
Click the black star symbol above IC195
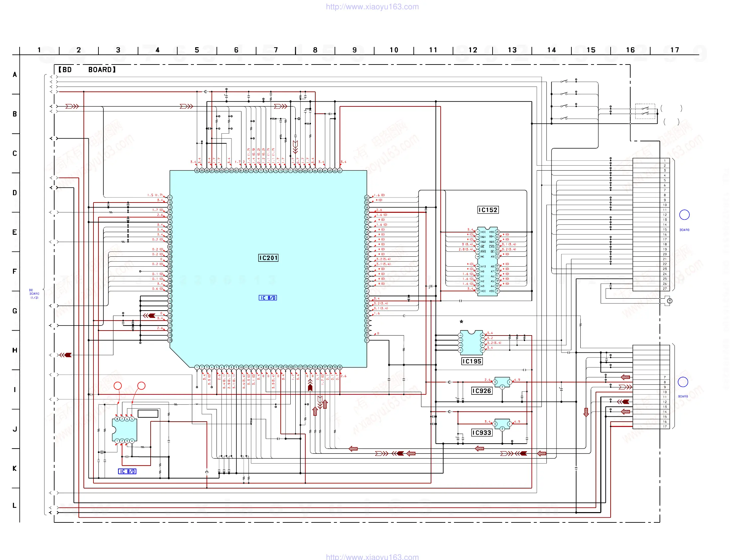pos(461,322)
